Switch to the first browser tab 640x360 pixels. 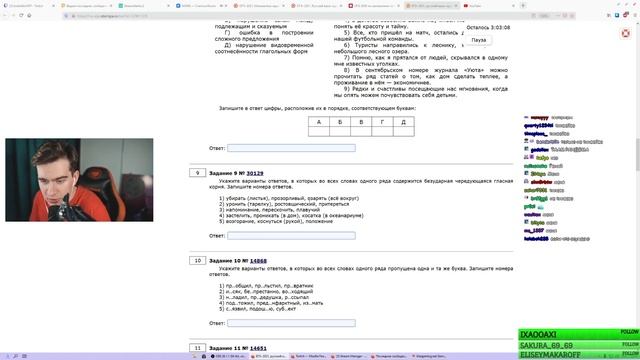[x=29, y=6]
